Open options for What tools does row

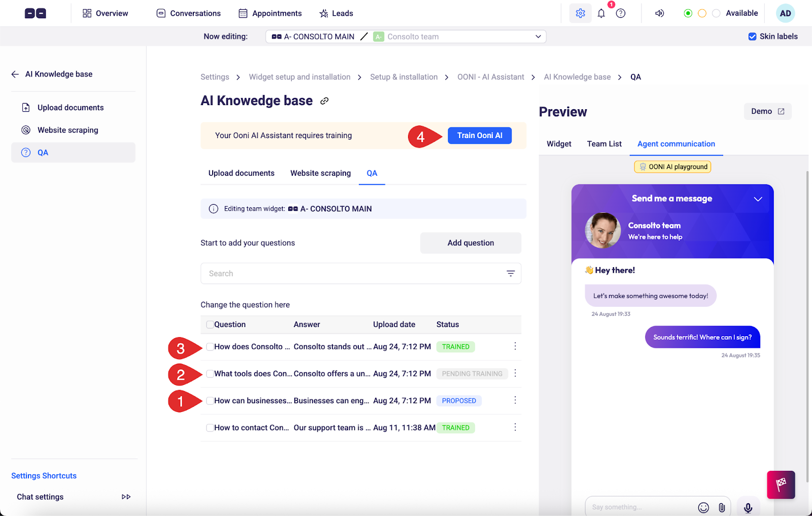tap(515, 373)
